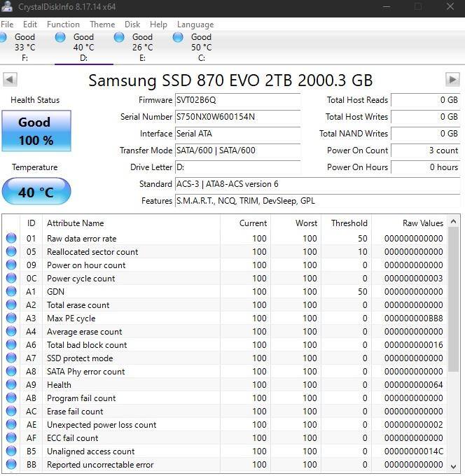465x476 pixels.
Task: Click status icon for Erase fail count
Action: point(11,412)
